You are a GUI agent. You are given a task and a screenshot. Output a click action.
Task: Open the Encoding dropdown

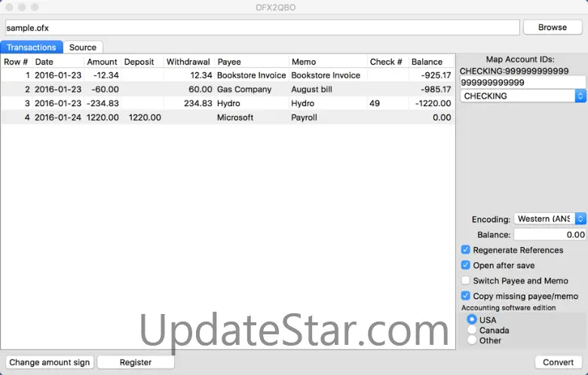550,219
